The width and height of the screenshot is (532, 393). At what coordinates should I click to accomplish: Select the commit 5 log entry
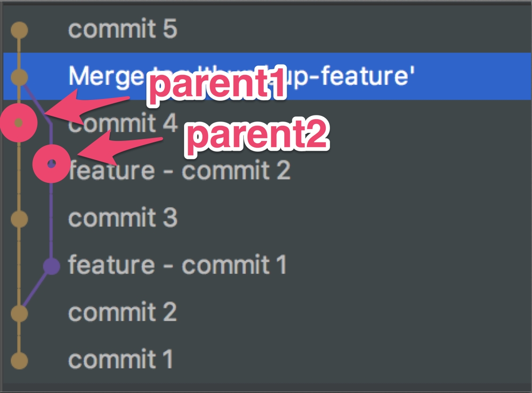coord(122,29)
